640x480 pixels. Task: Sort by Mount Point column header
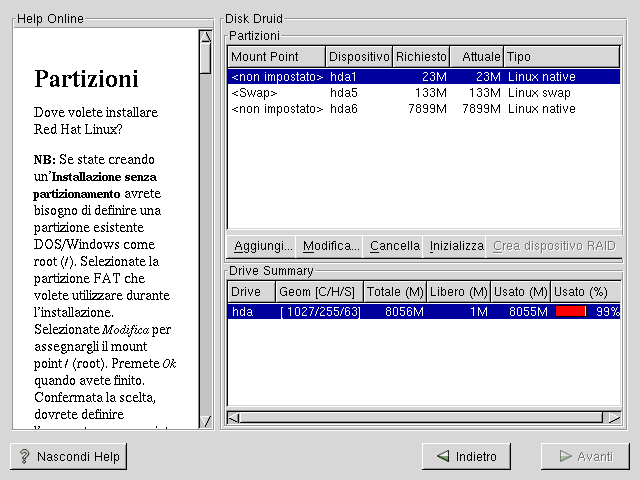coord(277,57)
